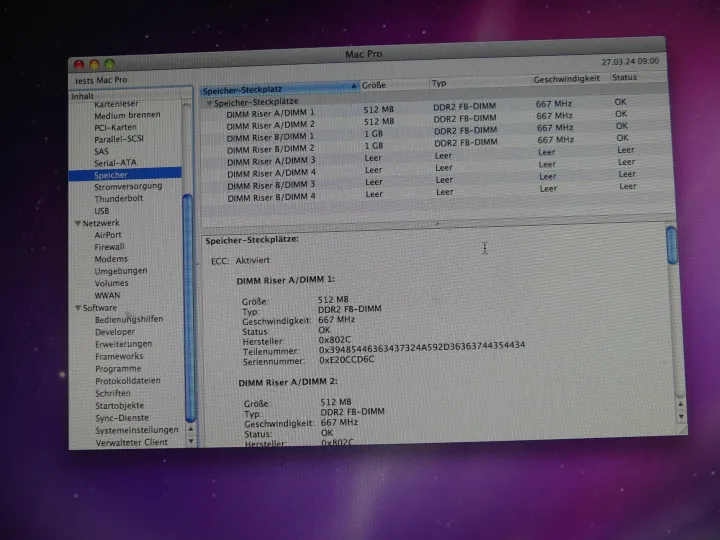Open Sync-Dienste entry
Viewport: 720px width, 540px height.
pos(122,418)
